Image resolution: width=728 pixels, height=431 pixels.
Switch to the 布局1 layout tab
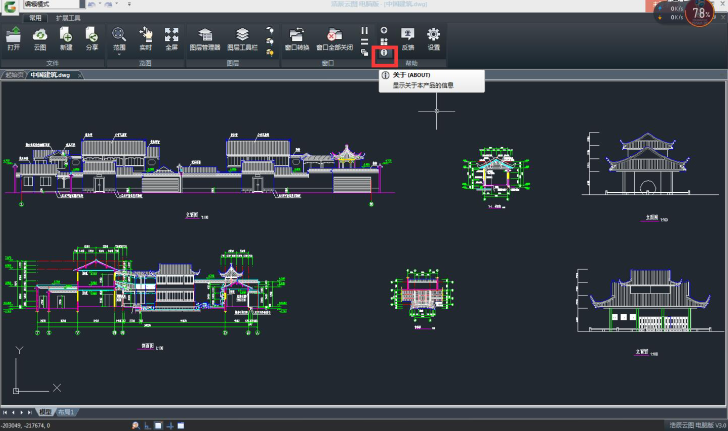tap(66, 412)
